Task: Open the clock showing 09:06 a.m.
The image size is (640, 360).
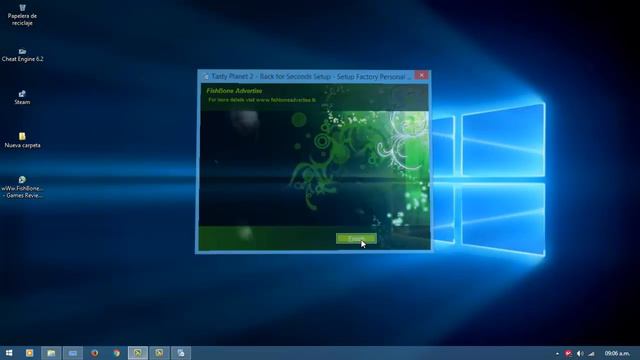Action: pyautogui.click(x=617, y=353)
